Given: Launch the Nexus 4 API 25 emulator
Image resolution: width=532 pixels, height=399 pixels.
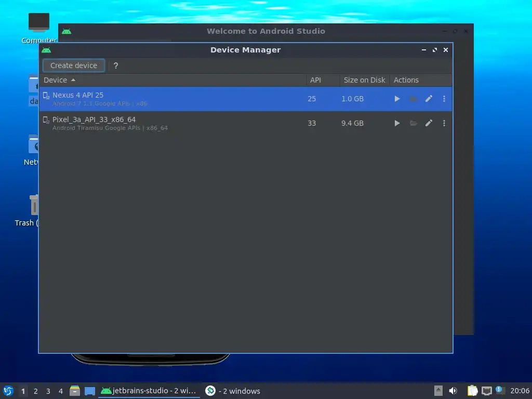Looking at the screenshot, I should pos(397,99).
